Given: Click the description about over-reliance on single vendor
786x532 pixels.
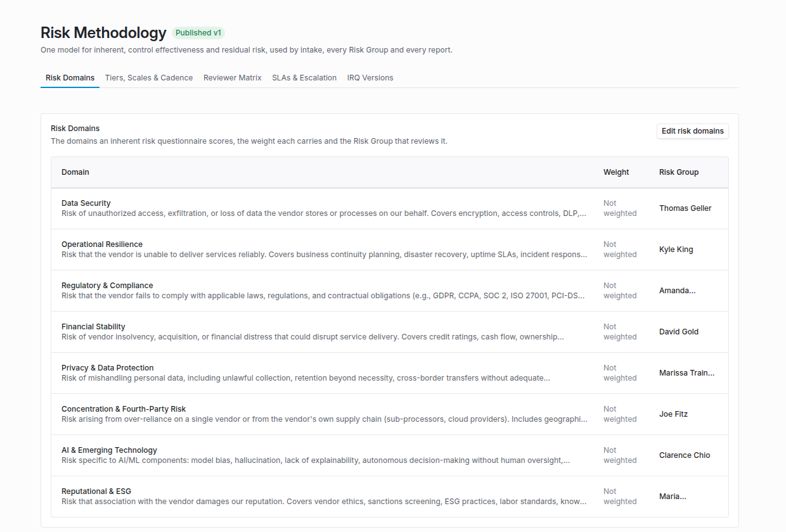Looking at the screenshot, I should pyautogui.click(x=325, y=419).
